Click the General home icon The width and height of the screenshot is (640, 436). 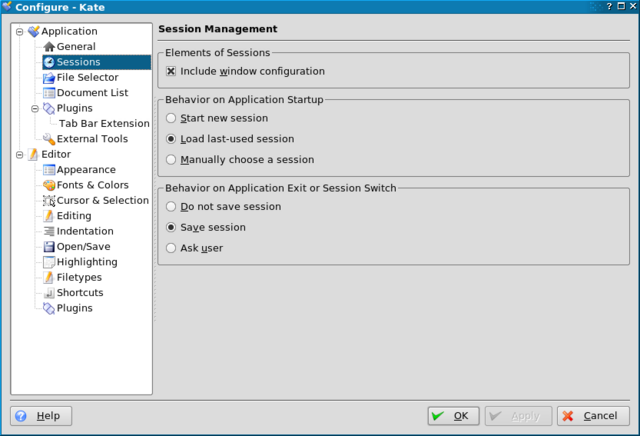49,47
